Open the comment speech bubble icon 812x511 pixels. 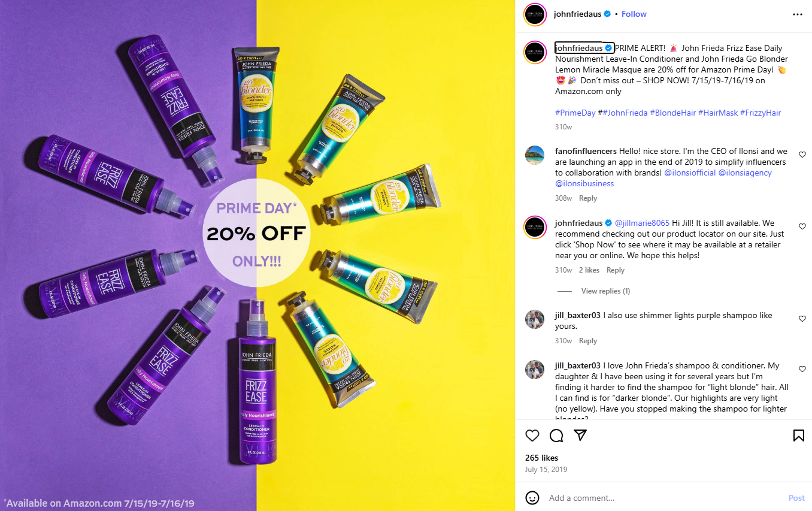[556, 436]
